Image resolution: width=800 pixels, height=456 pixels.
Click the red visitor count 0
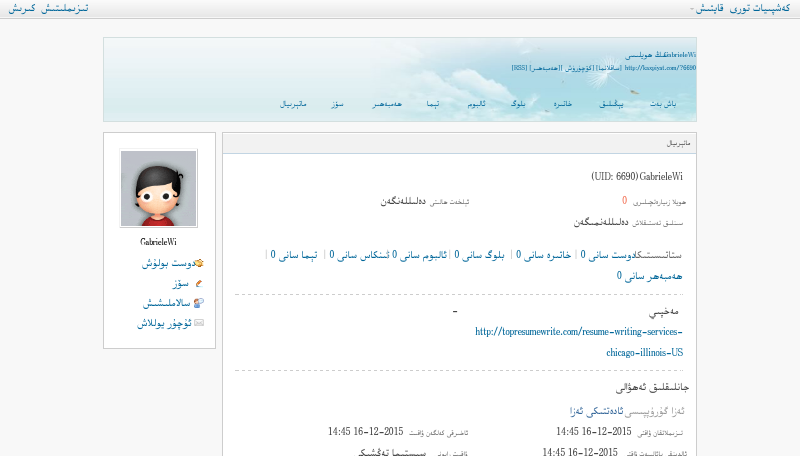(624, 200)
